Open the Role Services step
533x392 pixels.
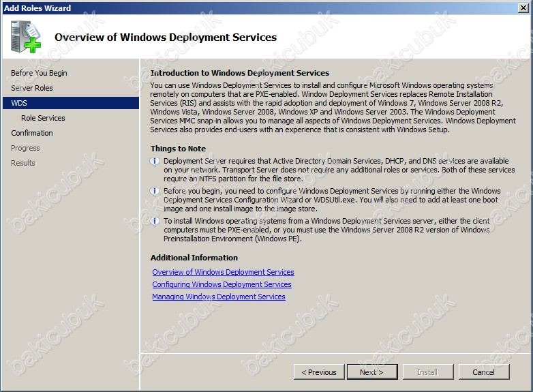click(x=43, y=118)
